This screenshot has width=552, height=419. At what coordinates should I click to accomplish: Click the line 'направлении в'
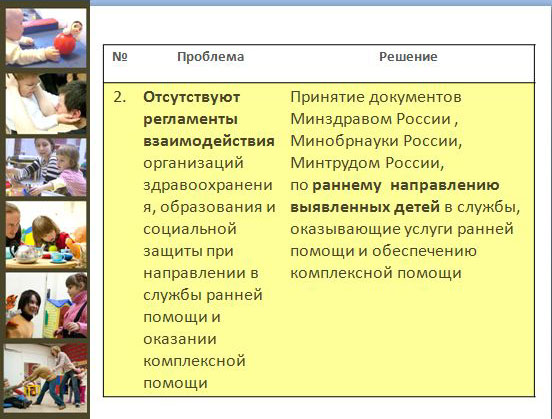point(201,273)
